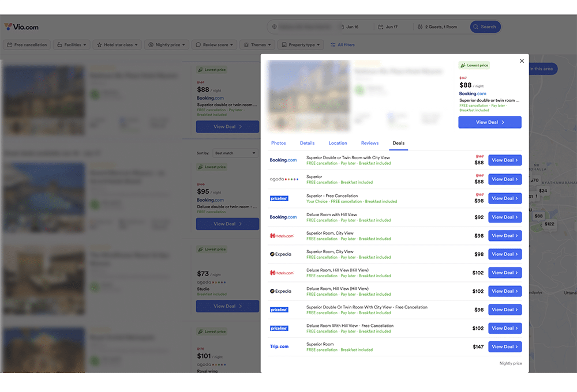The height and width of the screenshot is (392, 577).
Task: Toggle the Free cancellation filter
Action: coord(27,45)
